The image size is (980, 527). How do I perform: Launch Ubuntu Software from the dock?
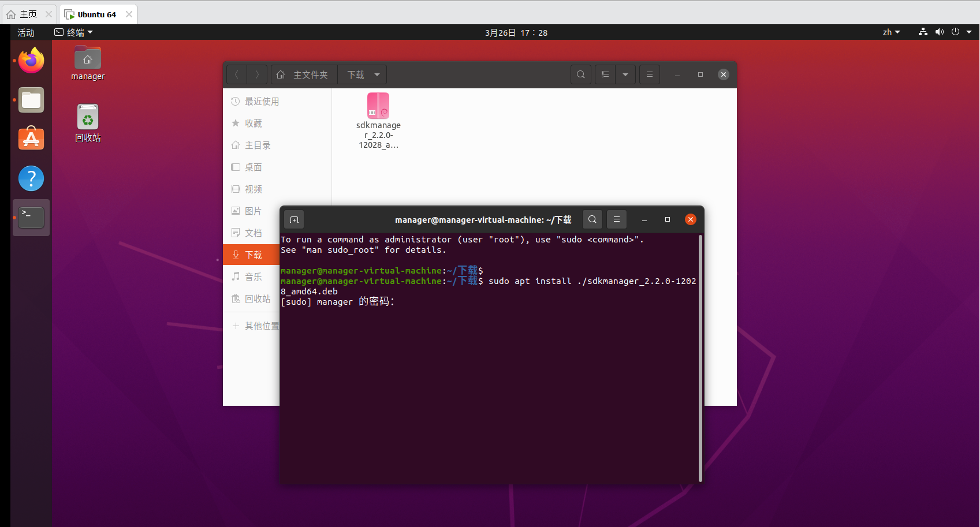31,139
